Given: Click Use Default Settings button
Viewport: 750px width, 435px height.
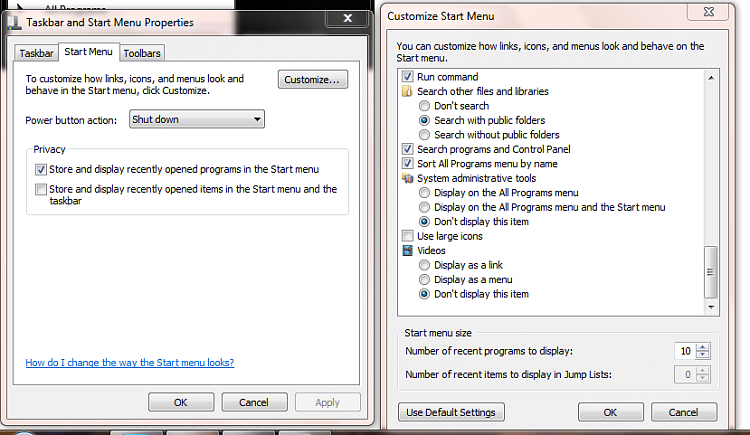Looking at the screenshot, I should (x=451, y=412).
